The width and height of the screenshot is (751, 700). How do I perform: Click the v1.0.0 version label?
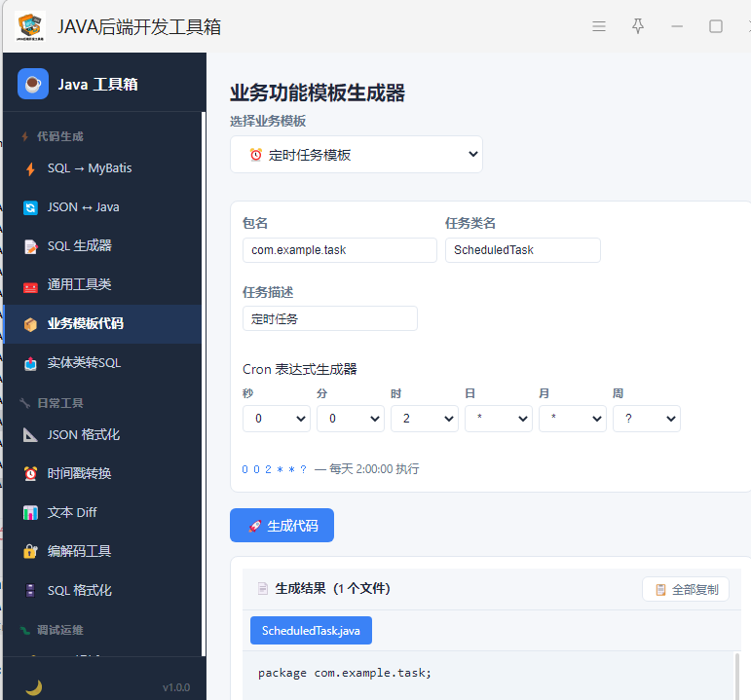pyautogui.click(x=176, y=687)
